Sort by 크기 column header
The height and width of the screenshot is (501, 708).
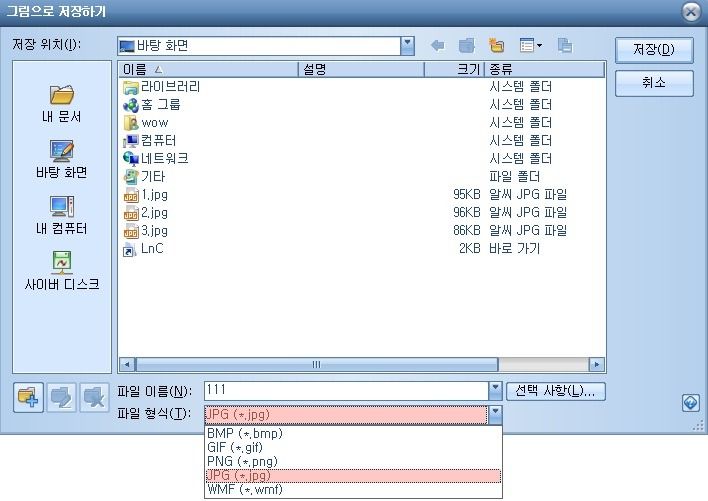(454, 70)
